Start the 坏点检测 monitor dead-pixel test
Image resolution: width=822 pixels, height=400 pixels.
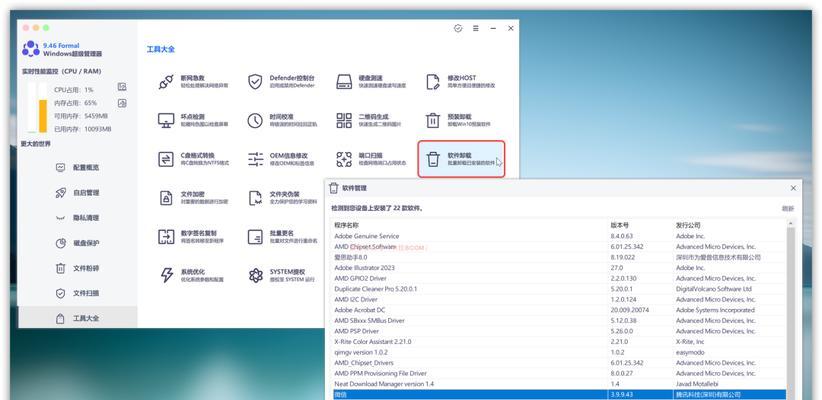[x=193, y=121]
